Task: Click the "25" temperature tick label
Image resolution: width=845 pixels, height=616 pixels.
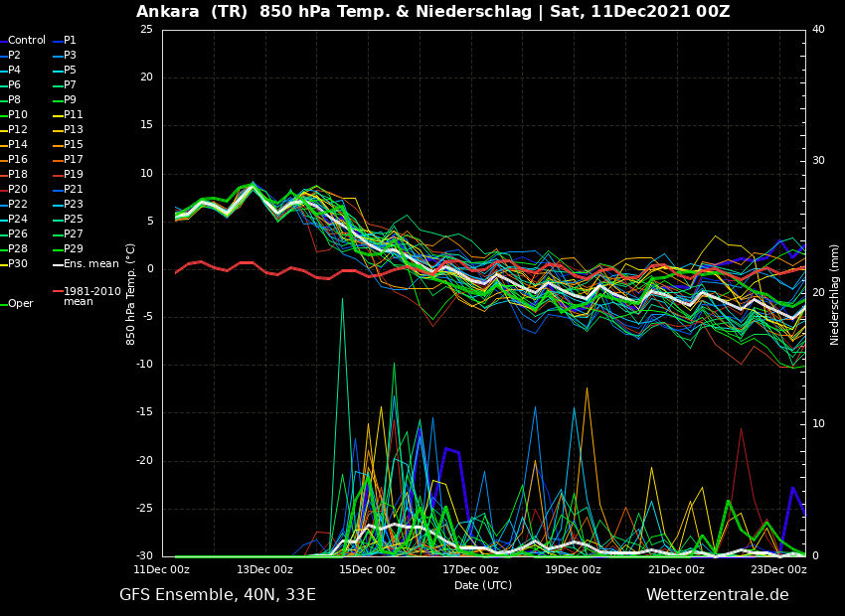Action: coord(146,29)
